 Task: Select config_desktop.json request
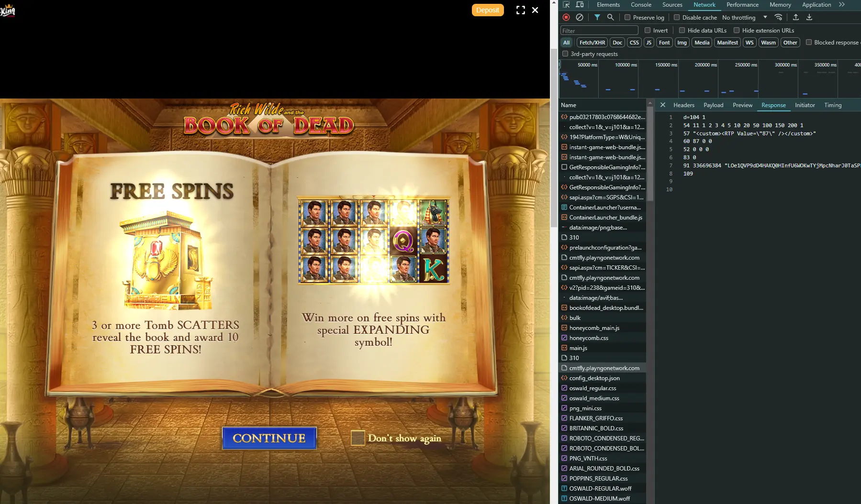pos(603,378)
